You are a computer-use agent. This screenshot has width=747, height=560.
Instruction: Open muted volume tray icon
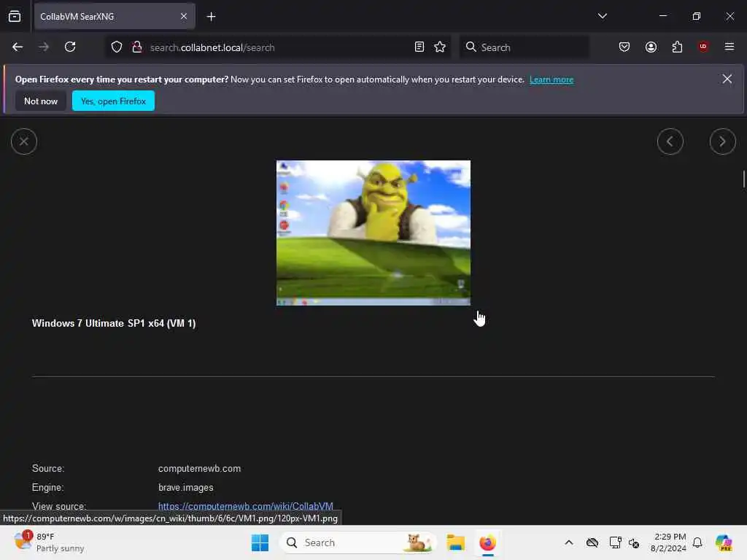pyautogui.click(x=634, y=542)
